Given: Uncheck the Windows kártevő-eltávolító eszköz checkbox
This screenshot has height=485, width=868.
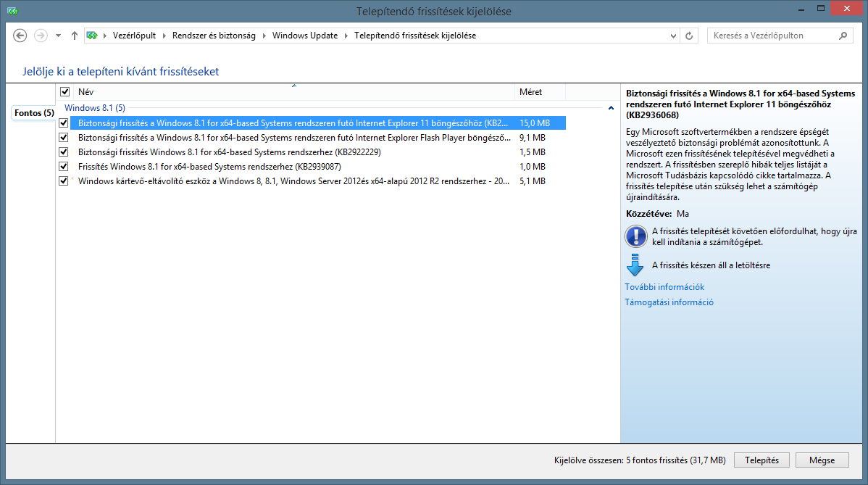Looking at the screenshot, I should pos(64,181).
